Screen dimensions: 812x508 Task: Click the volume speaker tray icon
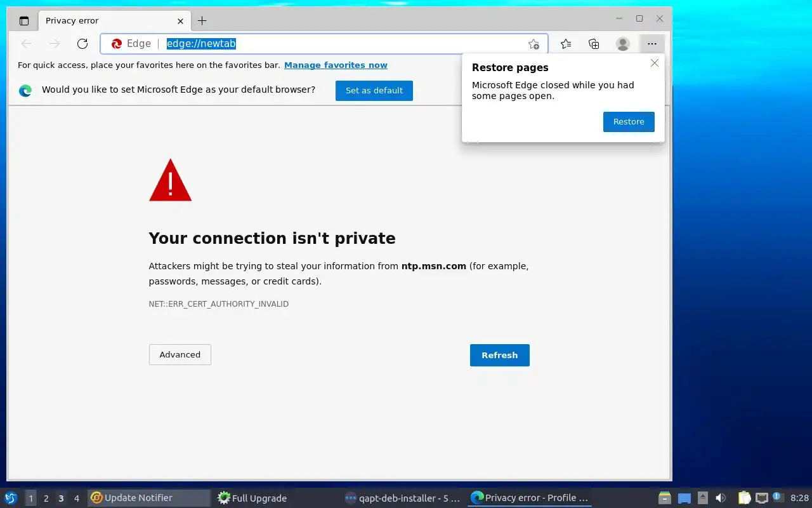[721, 498]
